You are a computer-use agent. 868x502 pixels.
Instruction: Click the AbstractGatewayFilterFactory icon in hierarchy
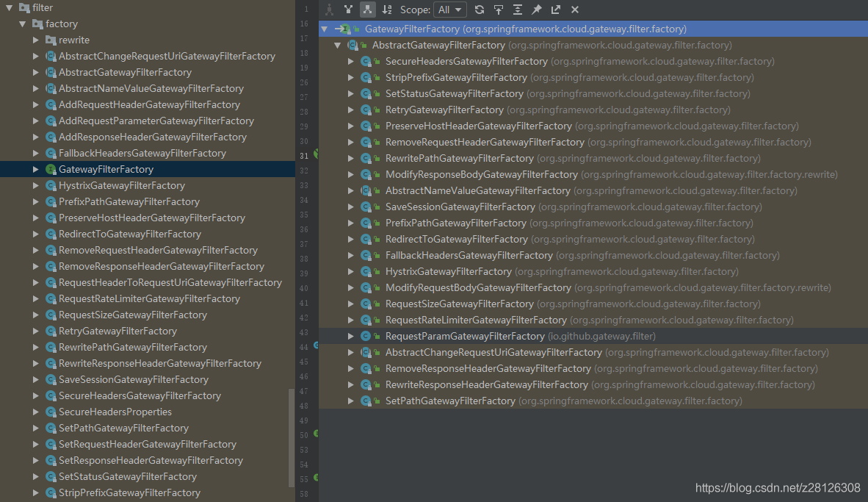[x=352, y=46]
